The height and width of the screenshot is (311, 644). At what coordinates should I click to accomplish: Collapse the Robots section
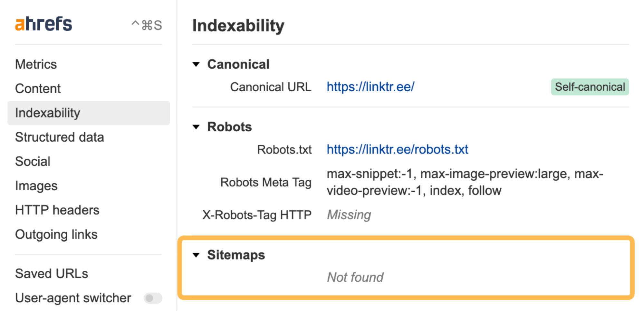tap(196, 127)
